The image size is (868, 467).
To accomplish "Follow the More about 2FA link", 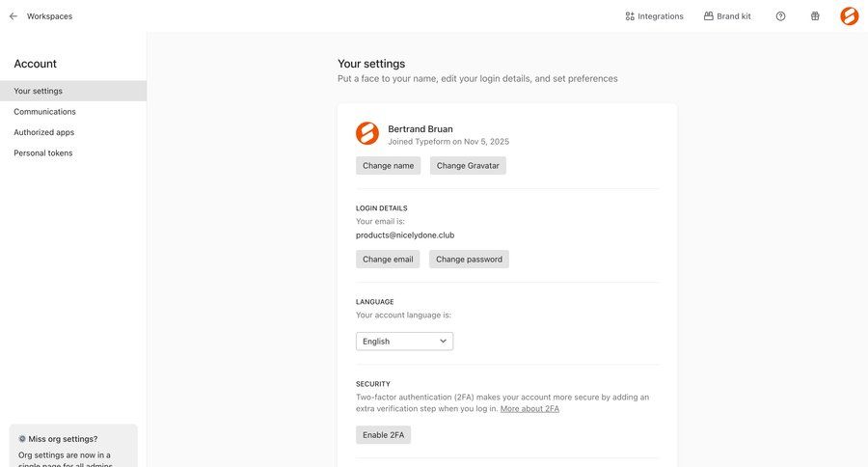I will pyautogui.click(x=529, y=409).
